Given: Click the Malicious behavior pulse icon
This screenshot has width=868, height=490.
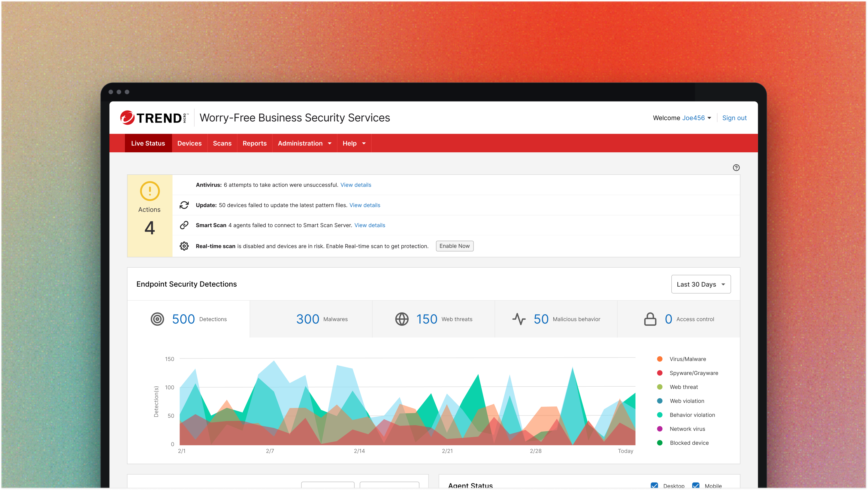Looking at the screenshot, I should tap(519, 319).
